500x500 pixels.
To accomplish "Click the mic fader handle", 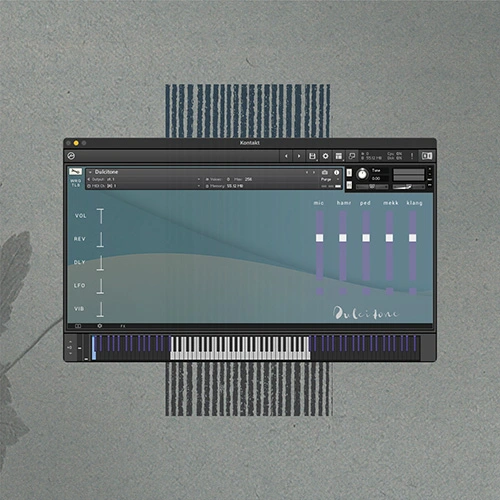I will coord(319,238).
